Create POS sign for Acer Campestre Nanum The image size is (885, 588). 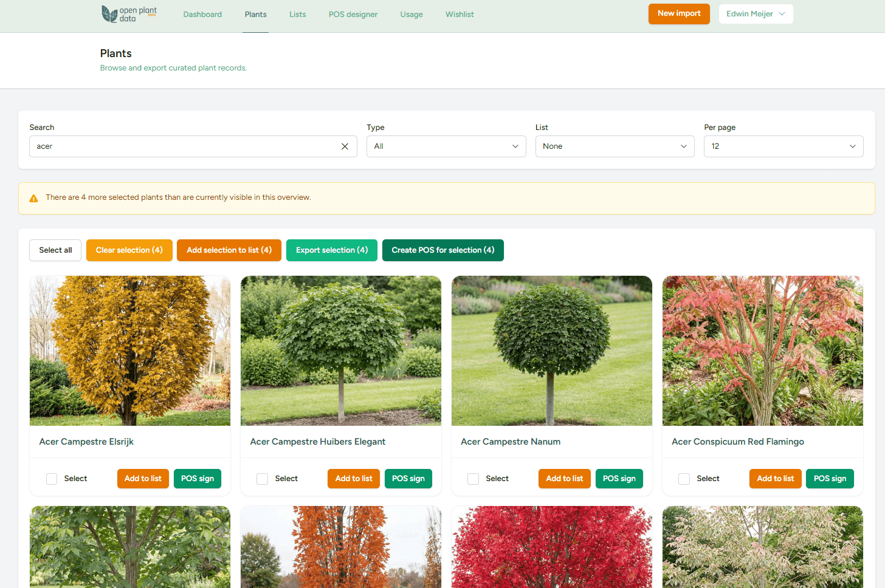coord(619,479)
